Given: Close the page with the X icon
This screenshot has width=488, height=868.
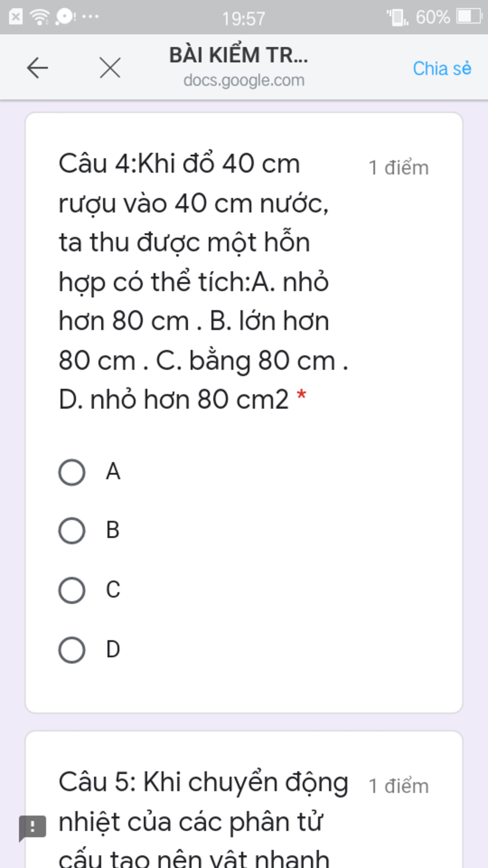Looking at the screenshot, I should tap(110, 68).
